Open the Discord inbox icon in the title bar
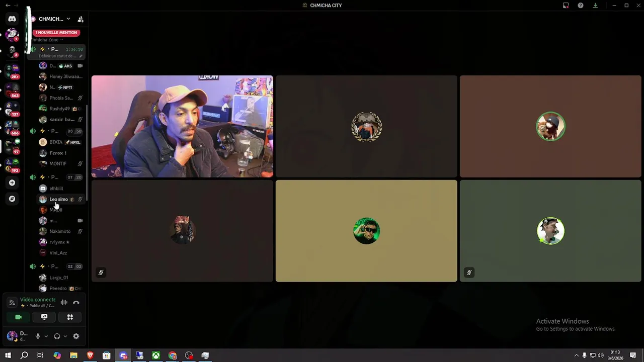Image resolution: width=644 pixels, height=362 pixels. coord(566,6)
